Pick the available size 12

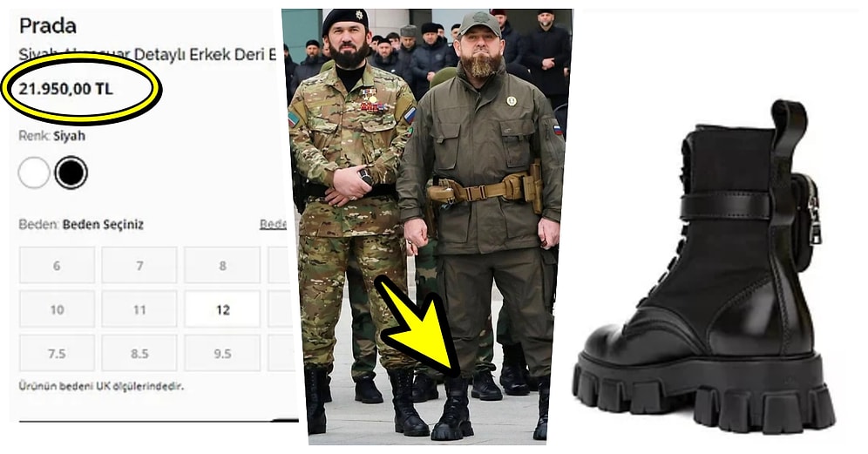point(222,309)
